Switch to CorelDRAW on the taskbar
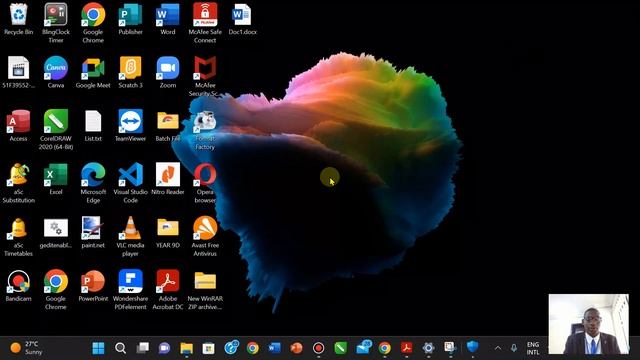Image resolution: width=640 pixels, height=360 pixels. click(340, 348)
